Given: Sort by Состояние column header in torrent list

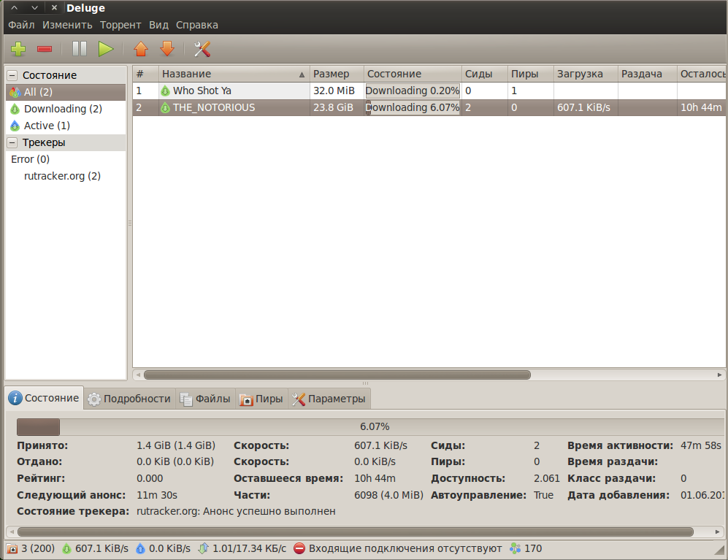Looking at the screenshot, I should coord(413,74).
